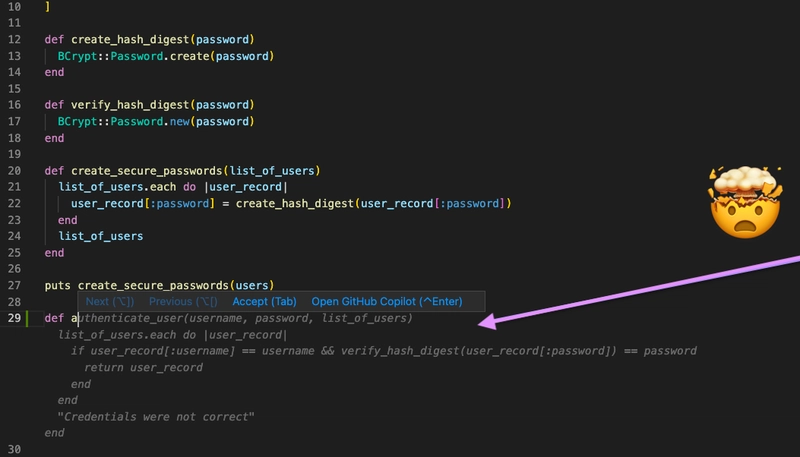The height and width of the screenshot is (457, 800).
Task: Show the Previous Copilot suggestion
Action: point(183,301)
